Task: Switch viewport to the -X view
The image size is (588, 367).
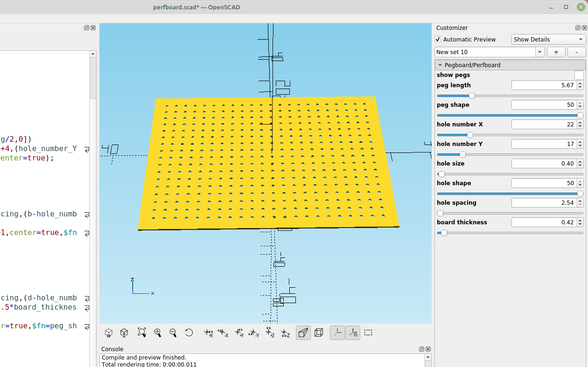Action: tap(223, 332)
